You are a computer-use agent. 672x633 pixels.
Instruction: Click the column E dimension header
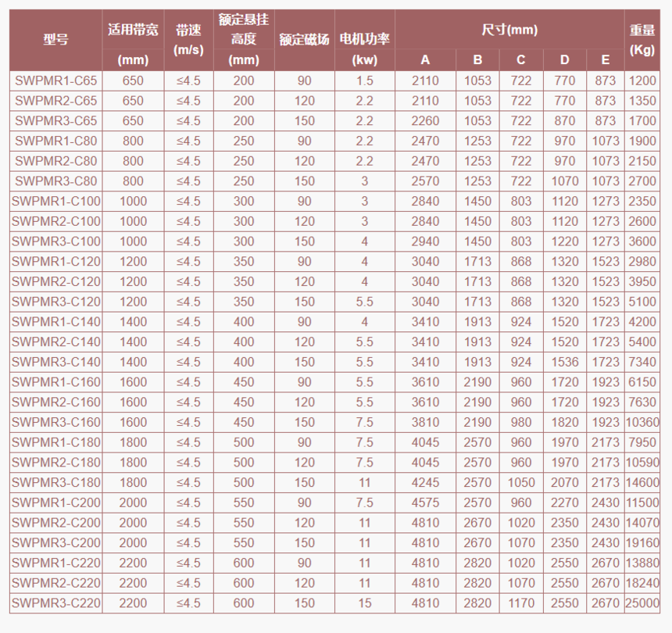point(605,60)
